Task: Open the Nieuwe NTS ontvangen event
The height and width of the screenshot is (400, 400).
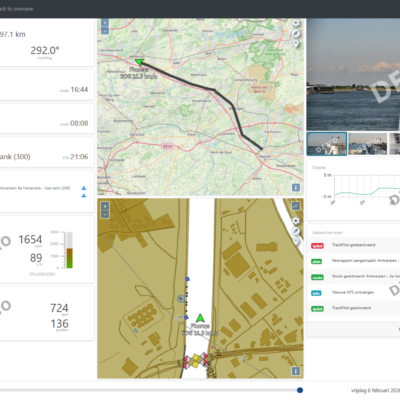Action: [x=353, y=293]
